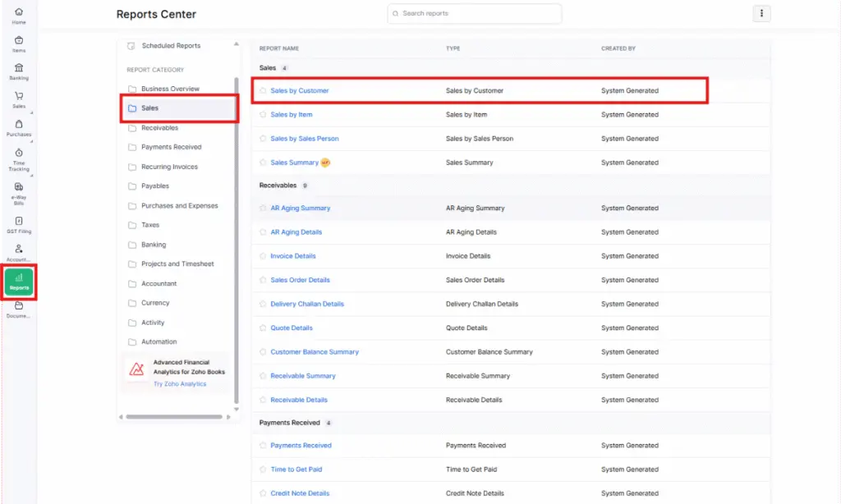Star the AR Aging Details report
The width and height of the screenshot is (841, 504).
coord(263,232)
